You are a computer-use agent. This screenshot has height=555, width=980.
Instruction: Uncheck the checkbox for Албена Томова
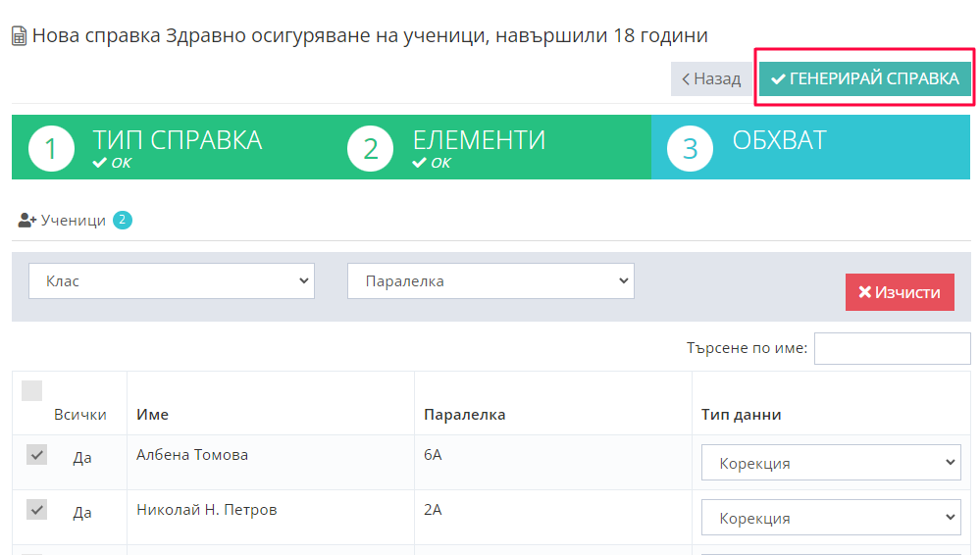tap(36, 455)
